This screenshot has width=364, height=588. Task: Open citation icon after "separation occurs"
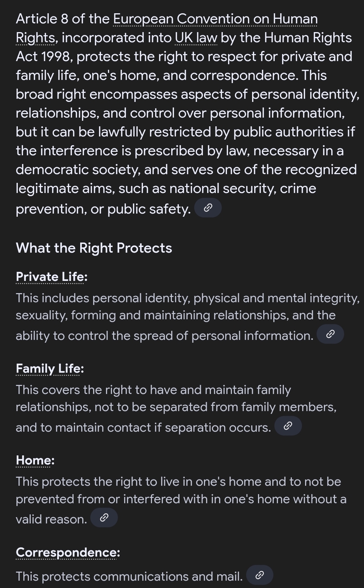(x=288, y=426)
